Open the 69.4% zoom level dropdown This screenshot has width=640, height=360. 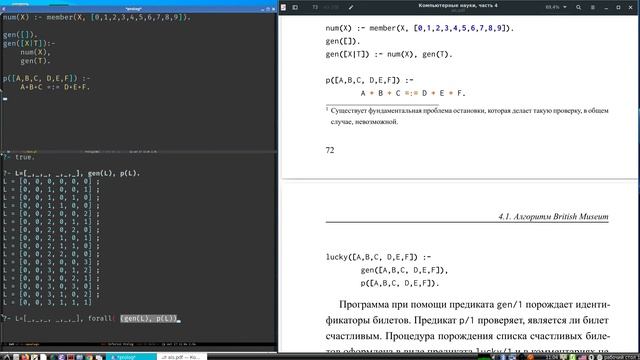(x=556, y=7)
